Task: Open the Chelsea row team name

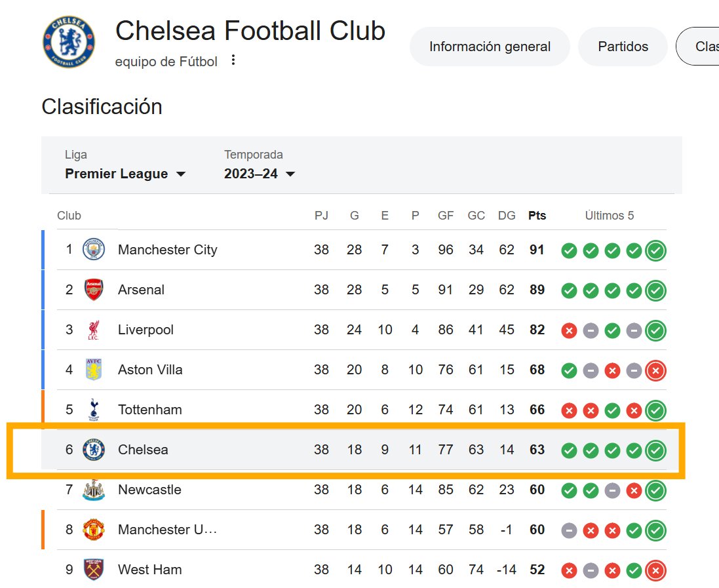Action: 143,450
